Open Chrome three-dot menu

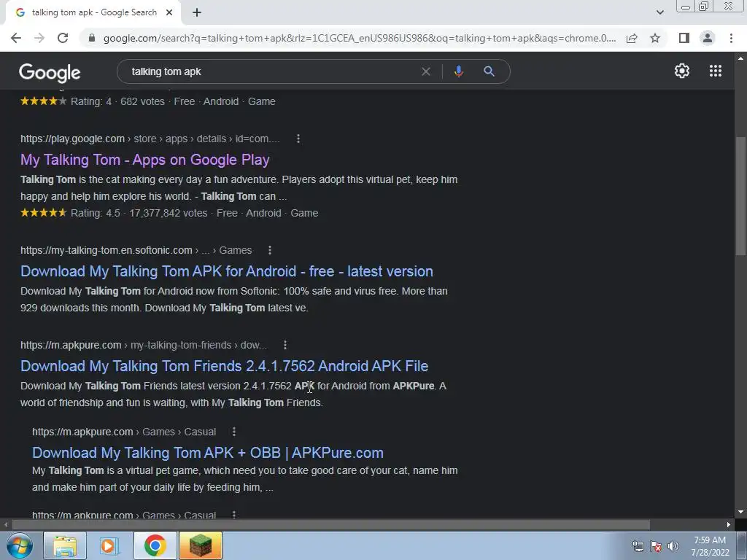(731, 38)
